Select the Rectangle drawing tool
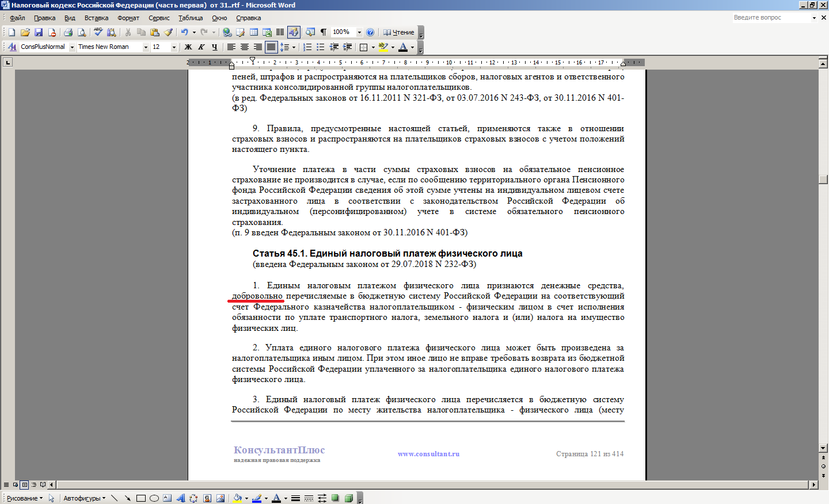Image resolution: width=829 pixels, height=504 pixels. pos(140,498)
